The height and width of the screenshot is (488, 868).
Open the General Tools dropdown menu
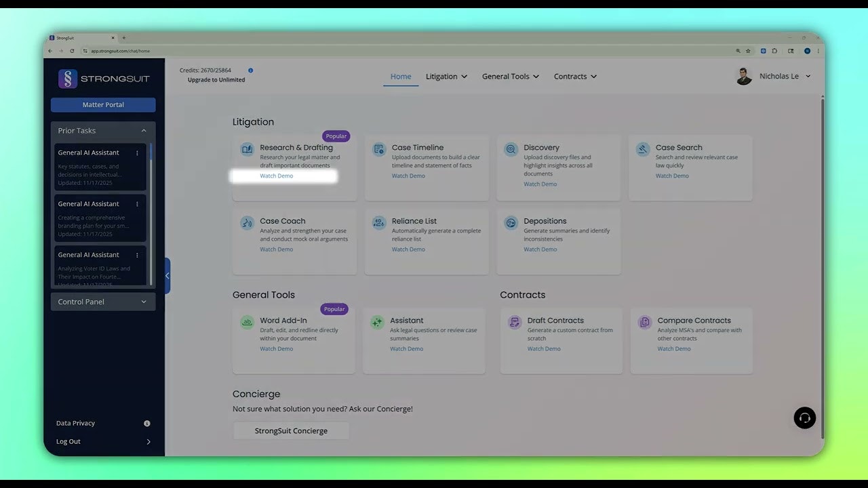(x=511, y=77)
